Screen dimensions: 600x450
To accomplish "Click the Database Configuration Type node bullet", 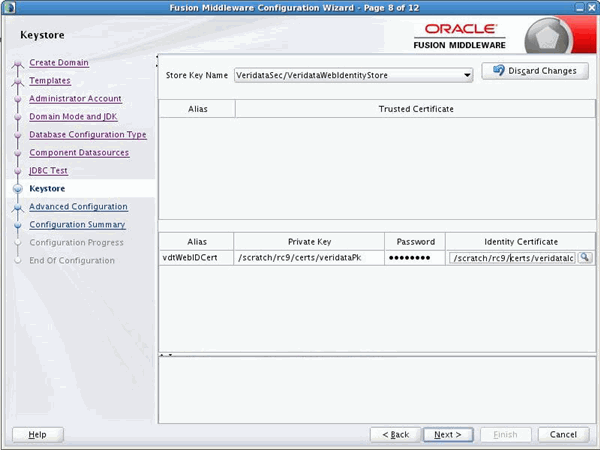I will point(18,135).
